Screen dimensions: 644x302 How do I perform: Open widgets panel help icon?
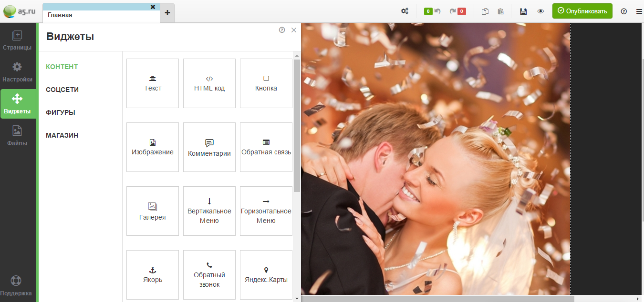coord(282,30)
